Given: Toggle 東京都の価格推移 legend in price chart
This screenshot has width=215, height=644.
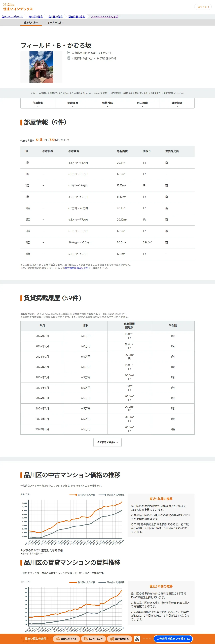Looking at the screenshot, I should tap(111, 495).
